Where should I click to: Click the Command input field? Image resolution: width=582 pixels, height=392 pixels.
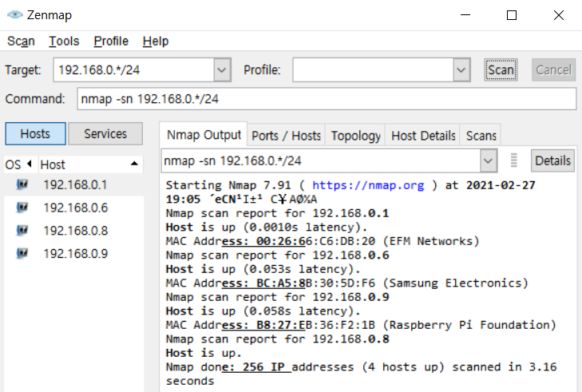(327, 99)
